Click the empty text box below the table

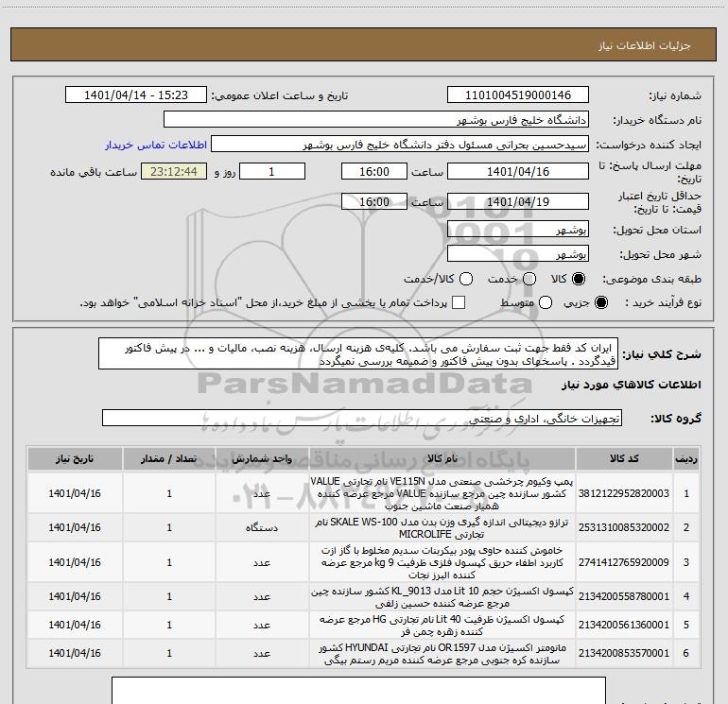(x=358, y=691)
